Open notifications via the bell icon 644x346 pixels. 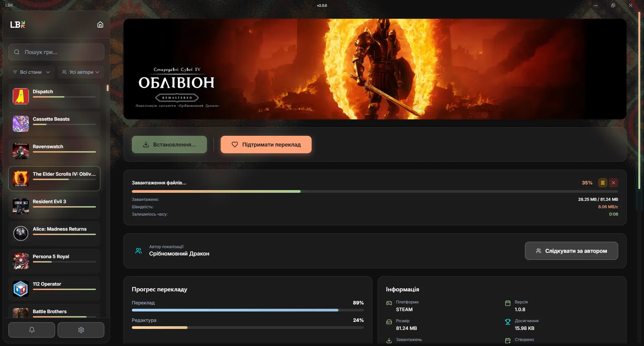[31, 330]
